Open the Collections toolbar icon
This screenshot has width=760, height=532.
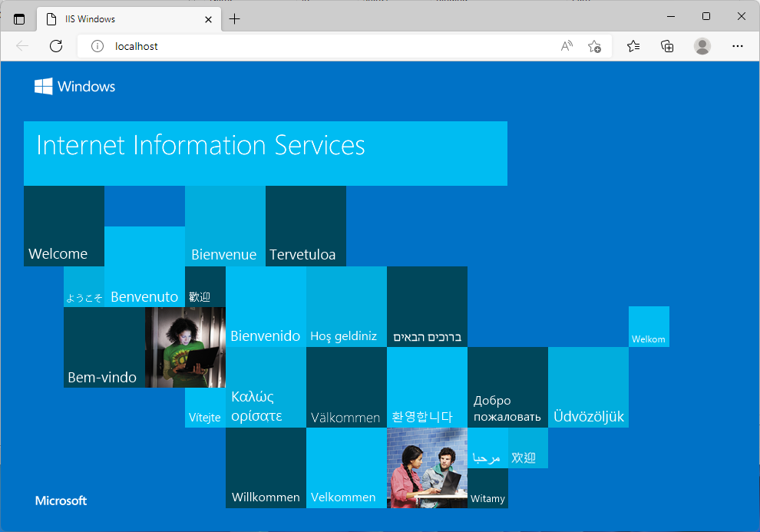click(668, 46)
